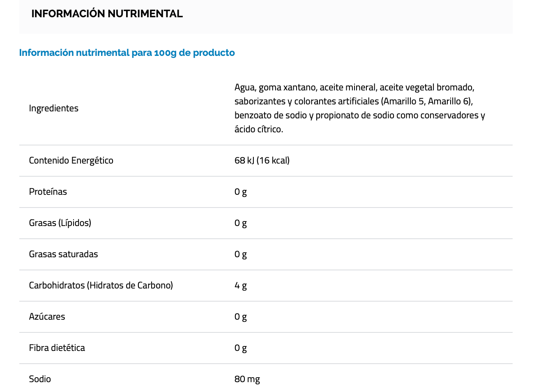Click the 0 g value for Grasas saturadas
The width and height of the screenshot is (534, 392).
point(241,254)
